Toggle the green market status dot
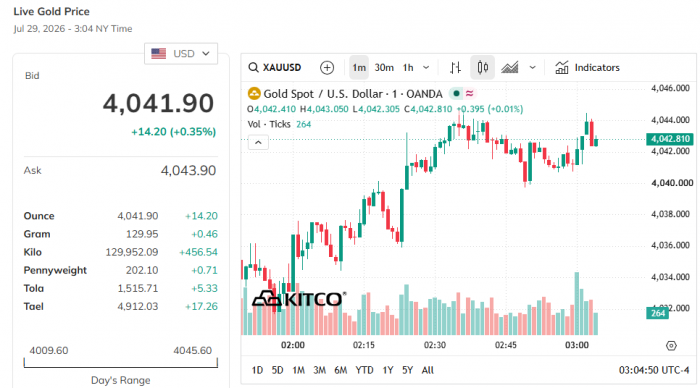Image resolution: width=700 pixels, height=388 pixels. pos(456,93)
